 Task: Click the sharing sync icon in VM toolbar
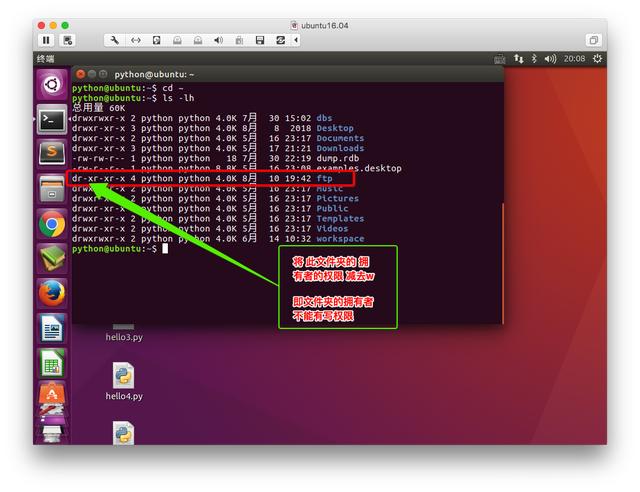pyautogui.click(x=280, y=40)
